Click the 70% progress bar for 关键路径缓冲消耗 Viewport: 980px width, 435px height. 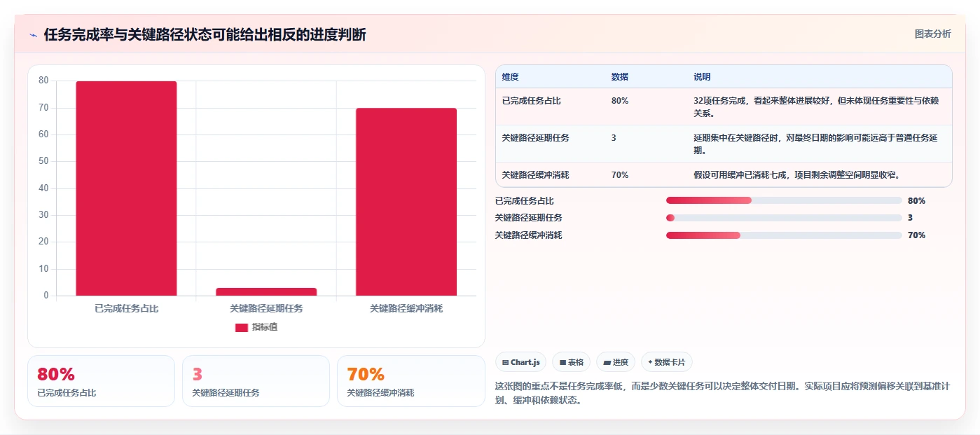click(784, 235)
